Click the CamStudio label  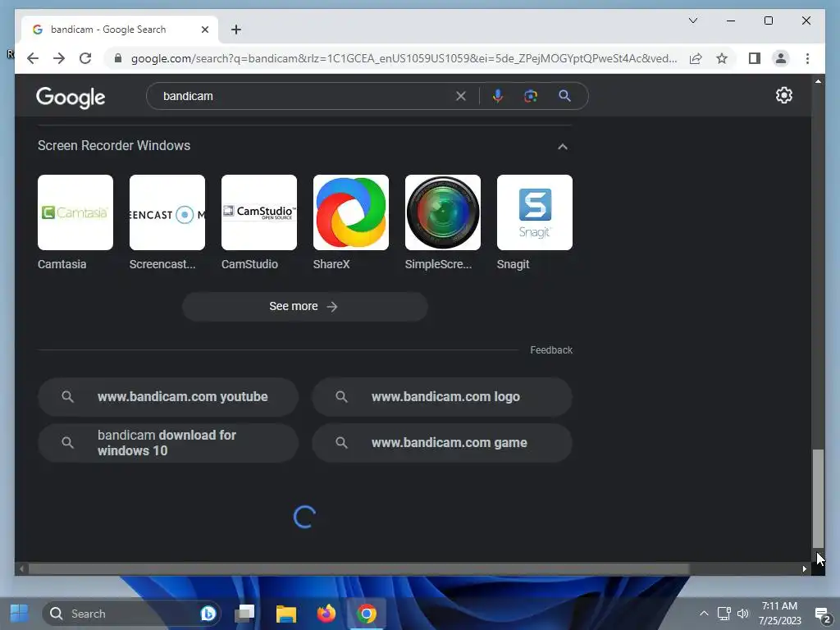pyautogui.click(x=249, y=264)
